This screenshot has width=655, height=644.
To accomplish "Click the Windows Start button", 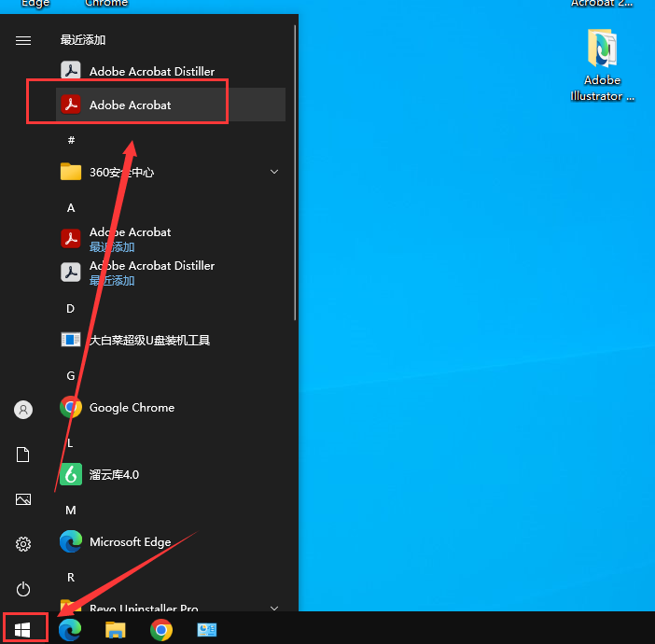I will coord(23,630).
